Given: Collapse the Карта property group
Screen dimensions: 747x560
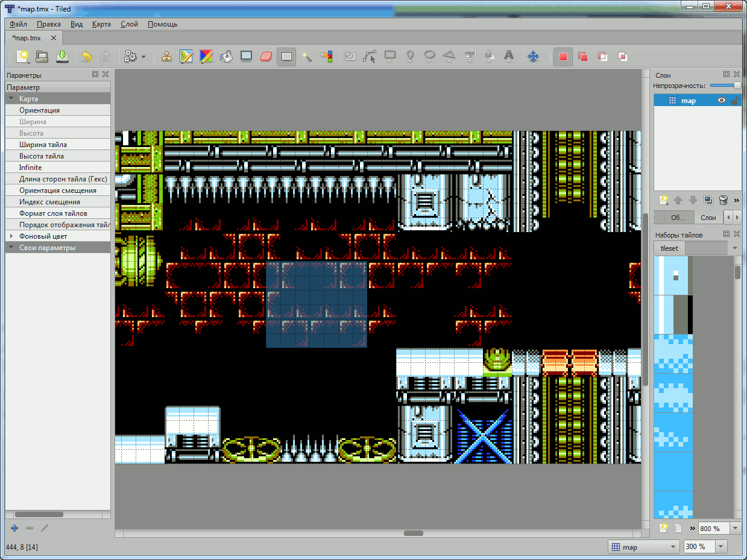Looking at the screenshot, I should pyautogui.click(x=11, y=98).
